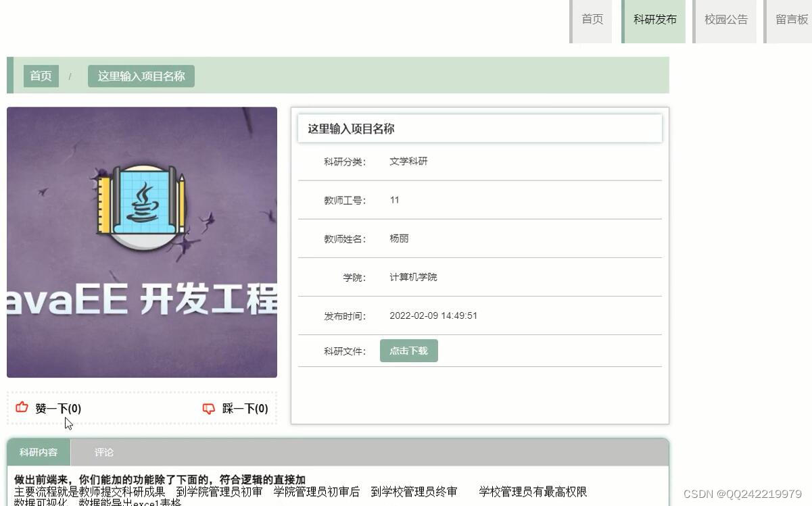Screen dimensions: 812x506
Task: Open the 首页 navigation tab
Action: [x=592, y=20]
